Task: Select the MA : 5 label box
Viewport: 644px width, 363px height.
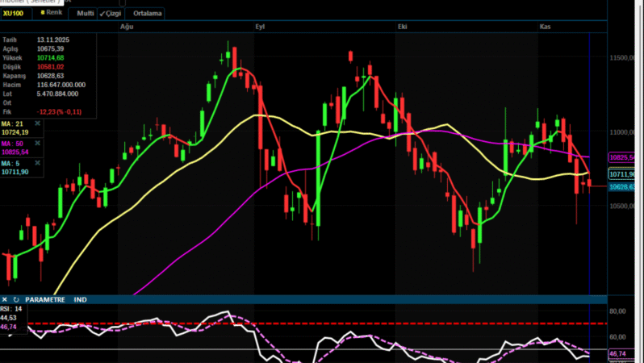Action: tap(15, 163)
